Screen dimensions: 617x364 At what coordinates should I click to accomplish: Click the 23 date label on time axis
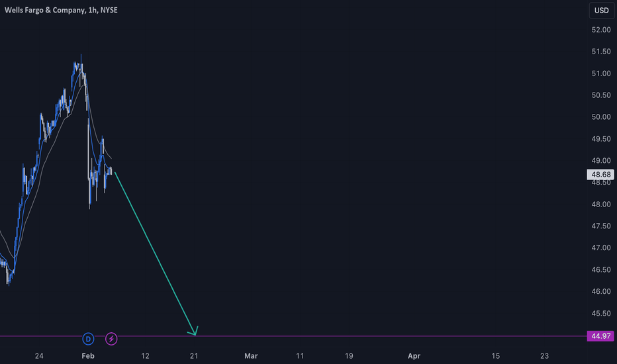(544, 356)
